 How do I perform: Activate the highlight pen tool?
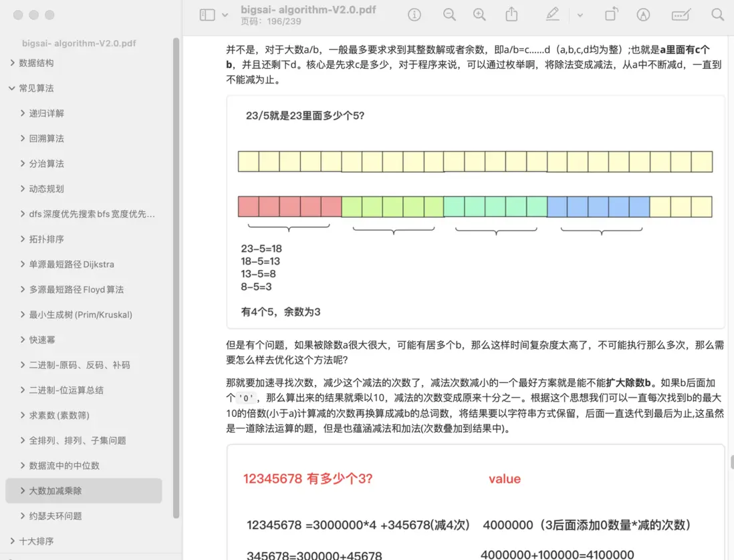pos(552,15)
